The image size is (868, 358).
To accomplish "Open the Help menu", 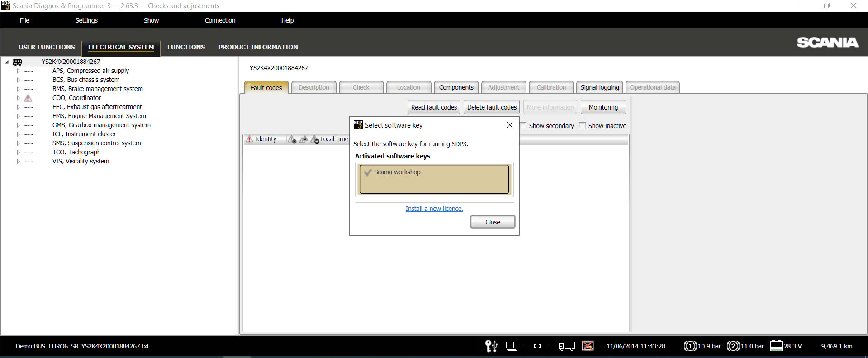I will (287, 20).
